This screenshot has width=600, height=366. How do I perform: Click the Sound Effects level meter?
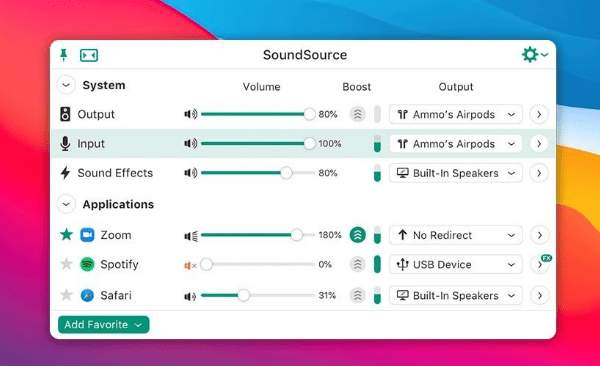[377, 173]
